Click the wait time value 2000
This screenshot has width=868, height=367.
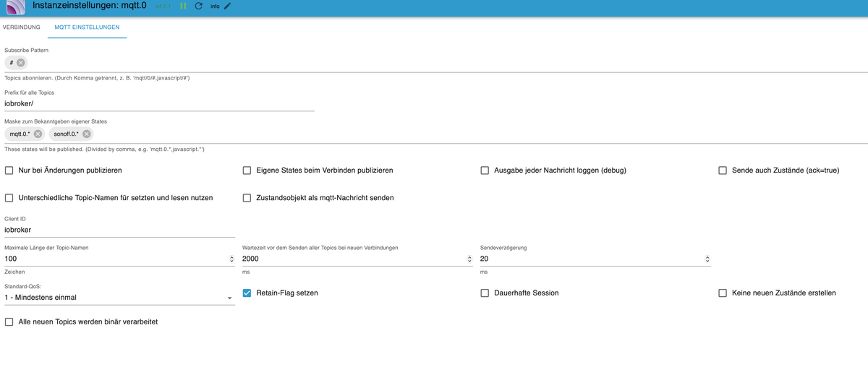250,259
